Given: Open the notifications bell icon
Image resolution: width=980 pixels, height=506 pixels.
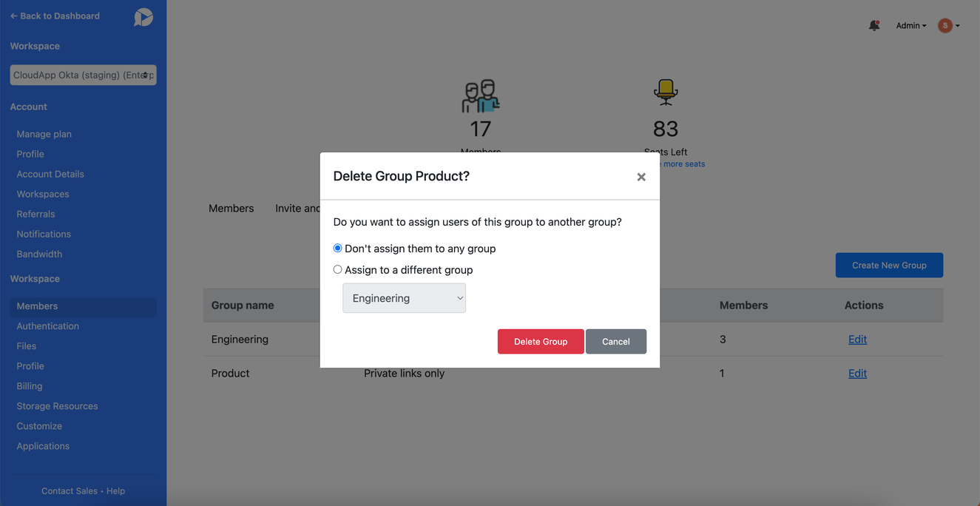Looking at the screenshot, I should coord(874,25).
